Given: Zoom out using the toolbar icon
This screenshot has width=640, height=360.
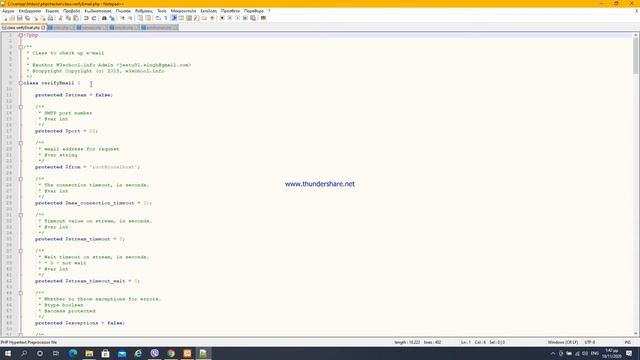Looking at the screenshot, I should tap(131, 18).
